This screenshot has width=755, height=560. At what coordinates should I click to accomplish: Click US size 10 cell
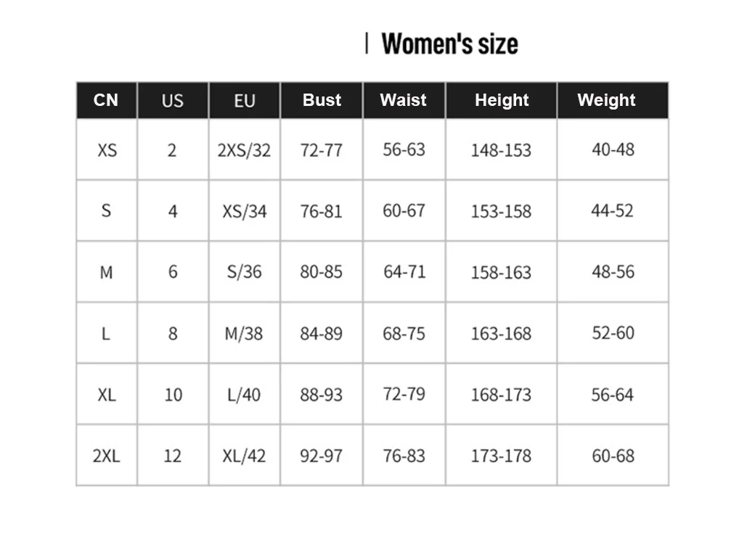pyautogui.click(x=173, y=395)
